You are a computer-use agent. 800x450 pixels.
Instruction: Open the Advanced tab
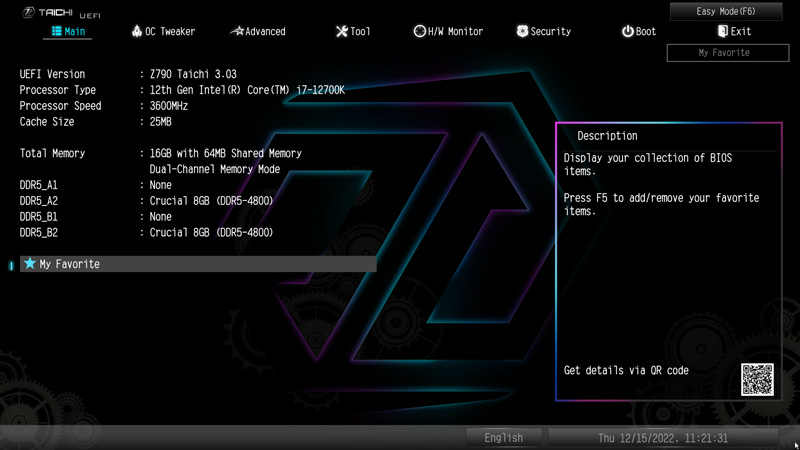pos(258,31)
